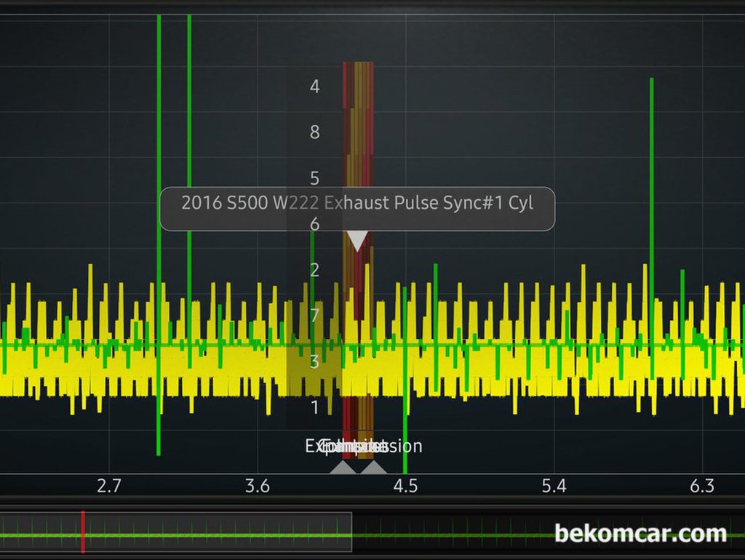745x560 pixels.
Task: Select the right gray triangle marker on time axis
Action: click(373, 468)
